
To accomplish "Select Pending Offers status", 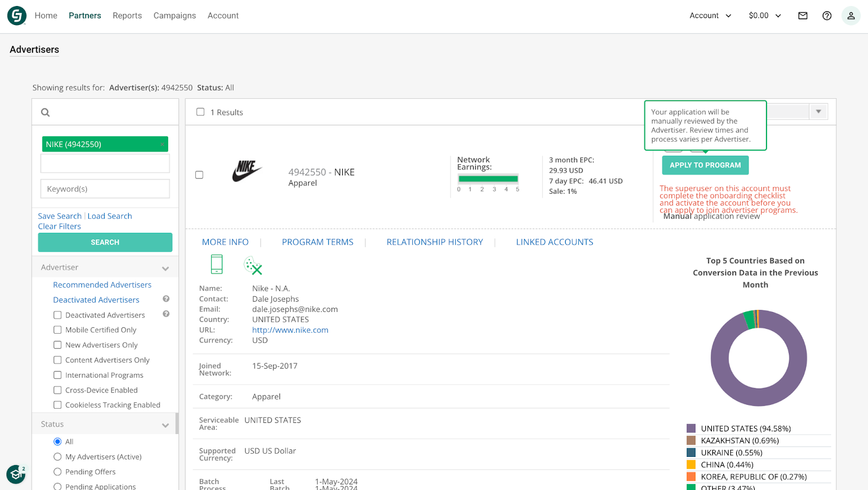I will 58,472.
